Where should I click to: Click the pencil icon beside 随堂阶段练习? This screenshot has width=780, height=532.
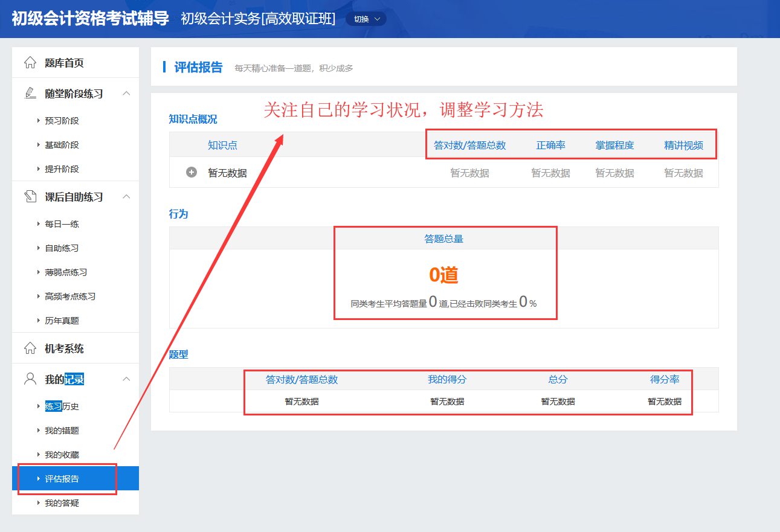tap(30, 94)
